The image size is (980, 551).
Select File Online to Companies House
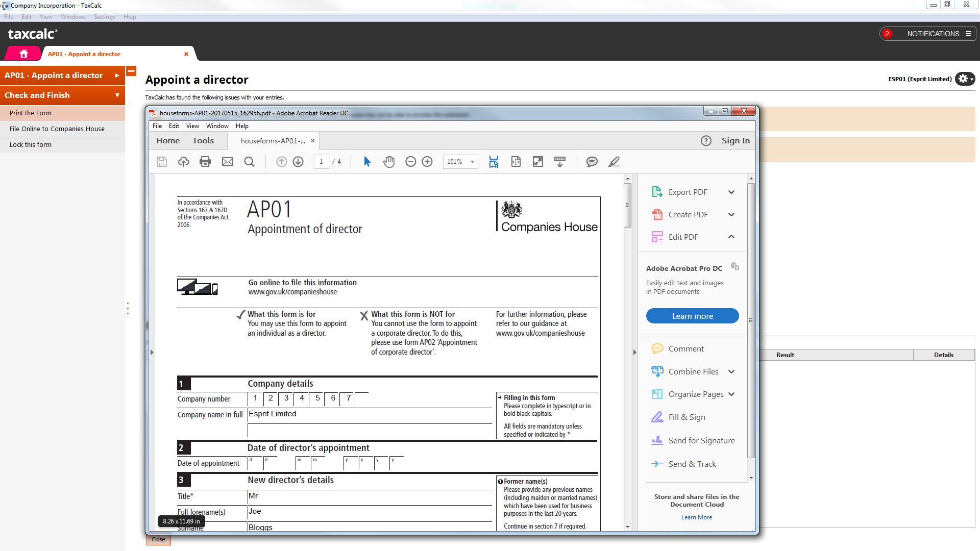point(57,129)
